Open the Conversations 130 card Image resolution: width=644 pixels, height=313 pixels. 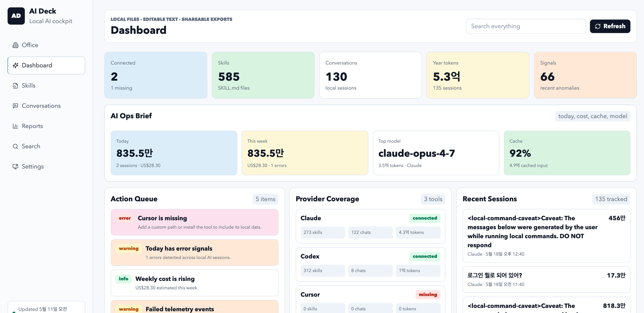point(370,75)
